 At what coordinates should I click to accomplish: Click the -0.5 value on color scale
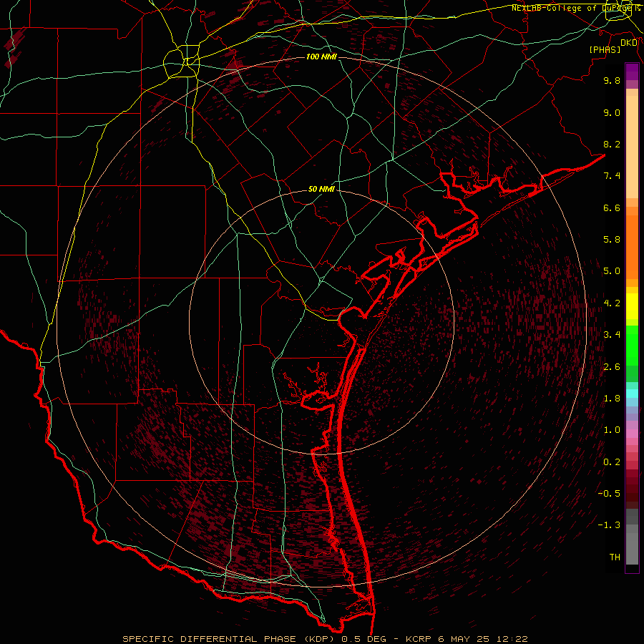click(609, 494)
